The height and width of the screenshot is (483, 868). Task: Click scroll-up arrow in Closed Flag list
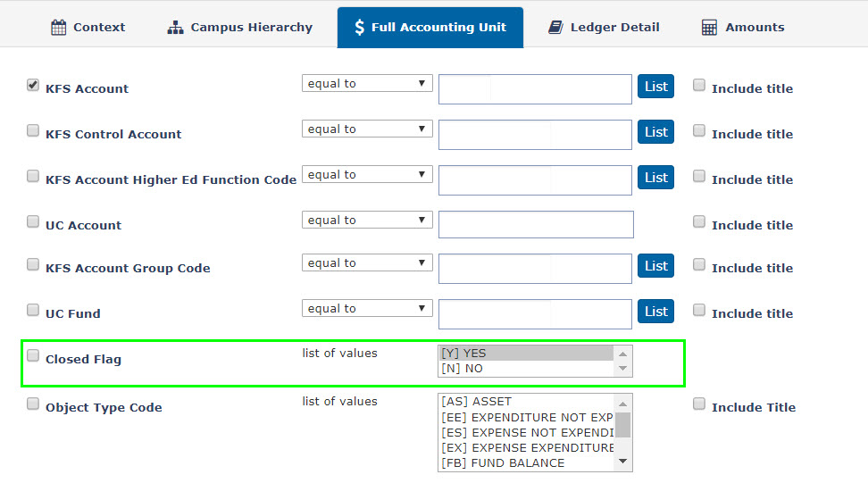click(622, 354)
